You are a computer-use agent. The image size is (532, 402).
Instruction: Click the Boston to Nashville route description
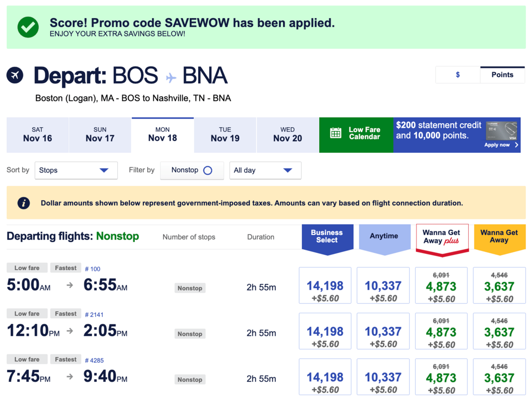click(x=133, y=98)
